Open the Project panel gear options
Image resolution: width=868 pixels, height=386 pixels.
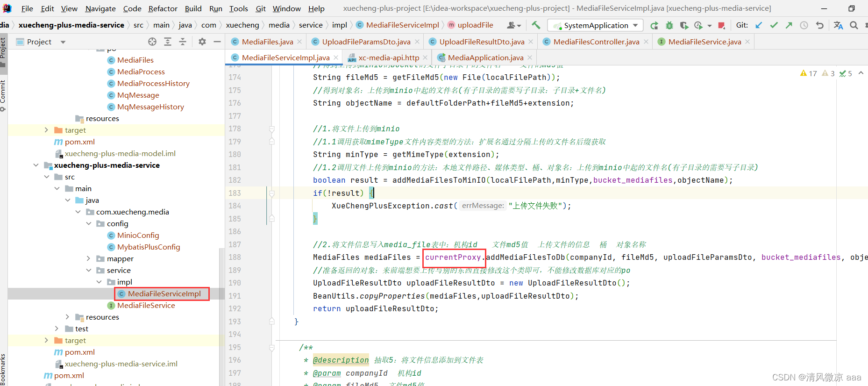point(202,42)
